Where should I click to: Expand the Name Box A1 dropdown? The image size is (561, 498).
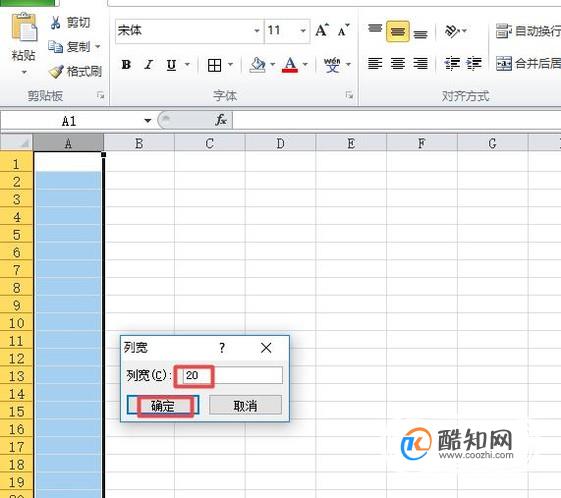147,121
